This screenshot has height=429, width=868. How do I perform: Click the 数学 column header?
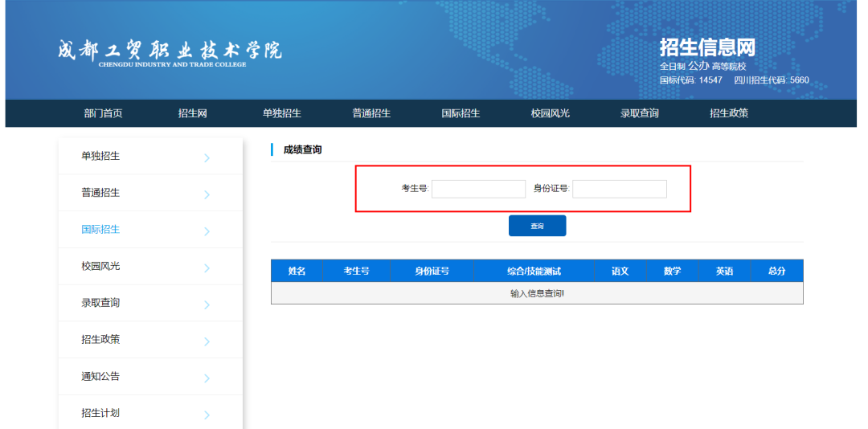[x=672, y=272]
